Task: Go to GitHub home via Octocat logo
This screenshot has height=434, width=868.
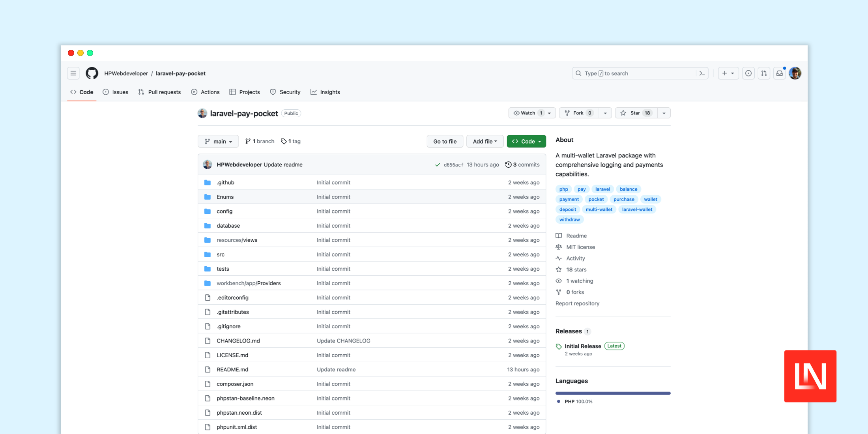Action: [x=92, y=73]
